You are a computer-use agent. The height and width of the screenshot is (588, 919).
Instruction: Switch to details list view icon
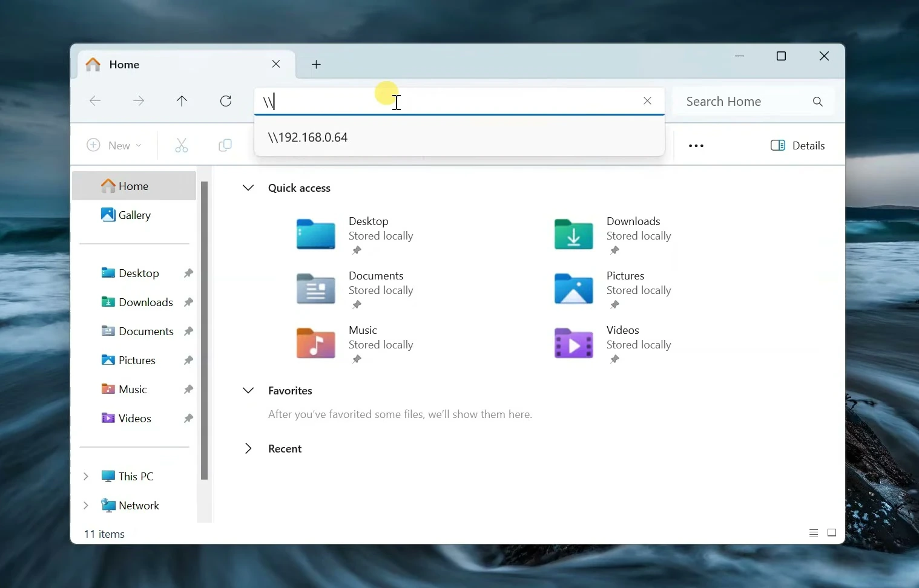tap(814, 534)
